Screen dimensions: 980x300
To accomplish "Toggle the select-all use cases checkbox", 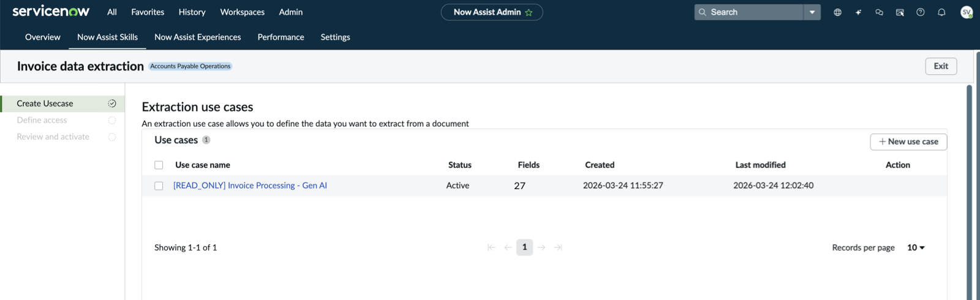I will (x=159, y=165).
